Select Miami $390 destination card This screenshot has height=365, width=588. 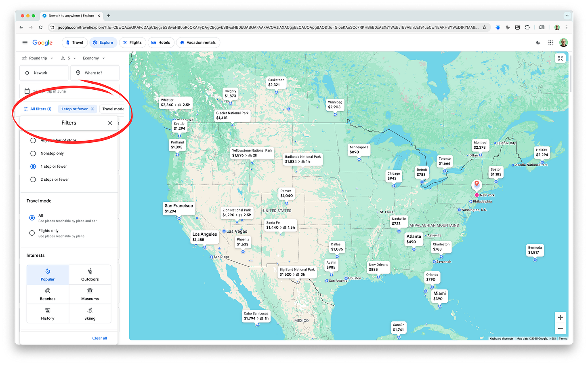tap(439, 296)
